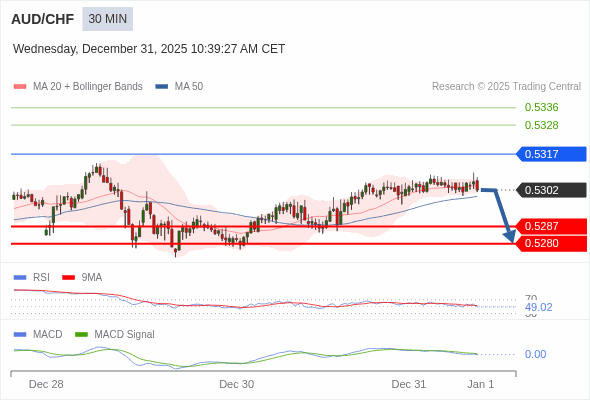Click the Dec 31 axis label

click(409, 384)
